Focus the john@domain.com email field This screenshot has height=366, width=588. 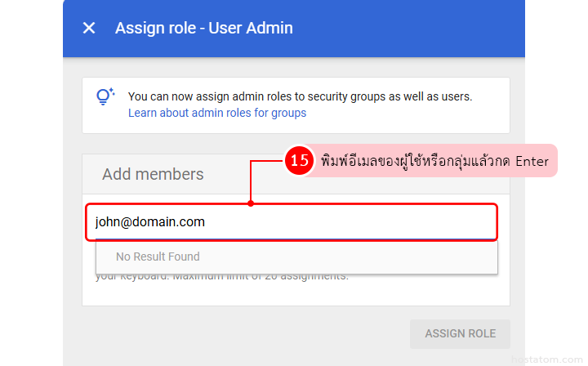point(291,221)
